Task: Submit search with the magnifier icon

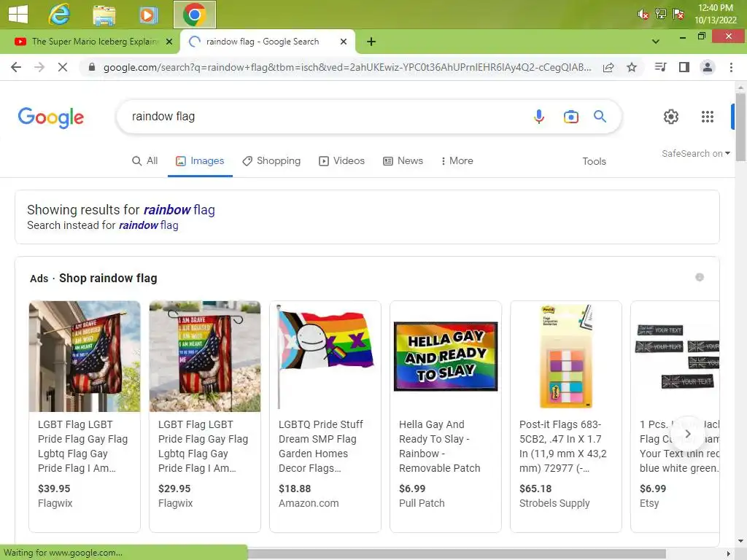Action: pyautogui.click(x=600, y=116)
